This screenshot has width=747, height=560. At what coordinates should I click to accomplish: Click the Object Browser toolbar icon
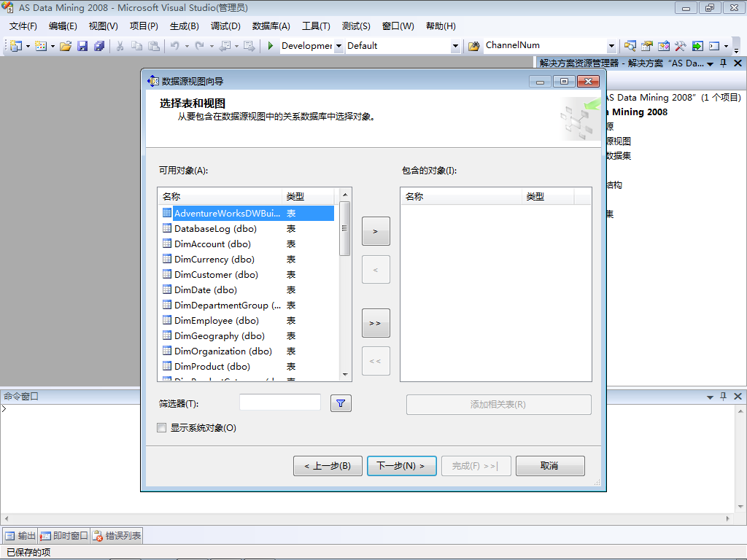pos(664,46)
